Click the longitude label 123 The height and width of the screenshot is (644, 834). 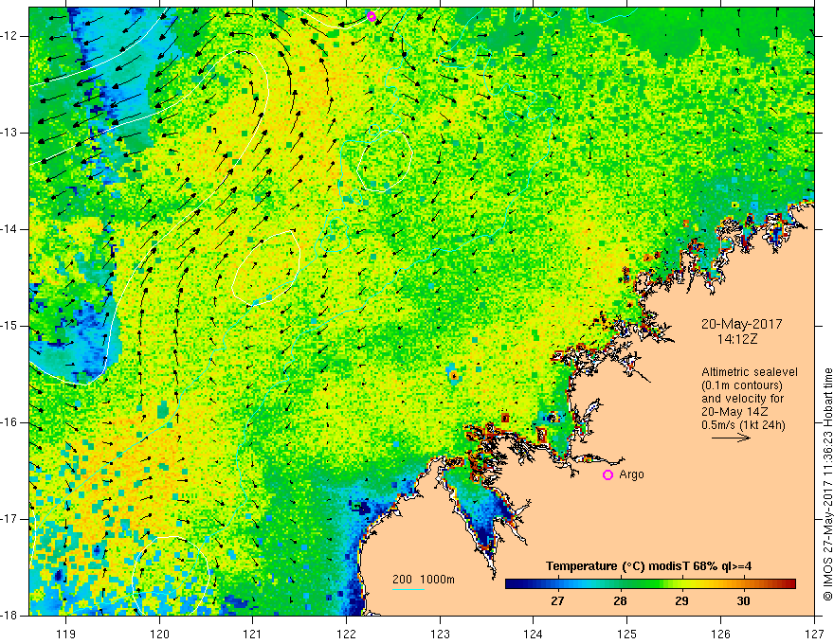pos(440,635)
